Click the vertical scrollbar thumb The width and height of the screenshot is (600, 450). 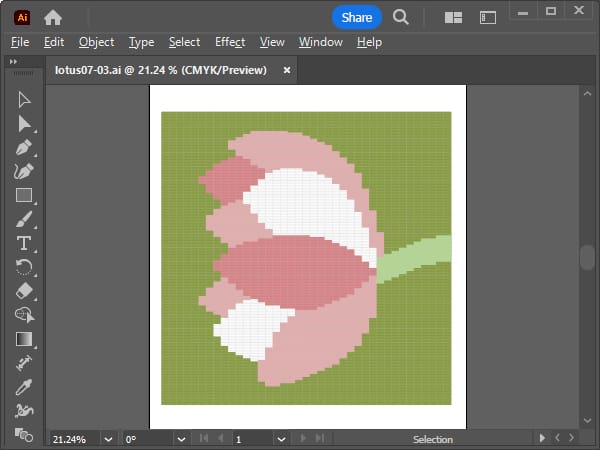[x=587, y=257]
